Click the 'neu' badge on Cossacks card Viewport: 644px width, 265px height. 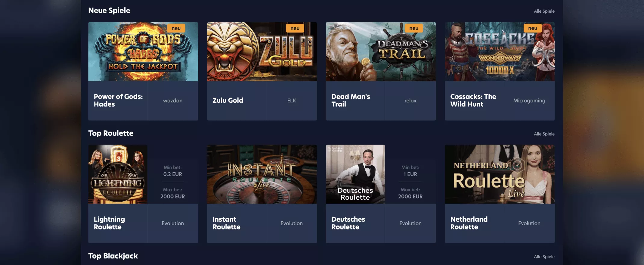(533, 28)
